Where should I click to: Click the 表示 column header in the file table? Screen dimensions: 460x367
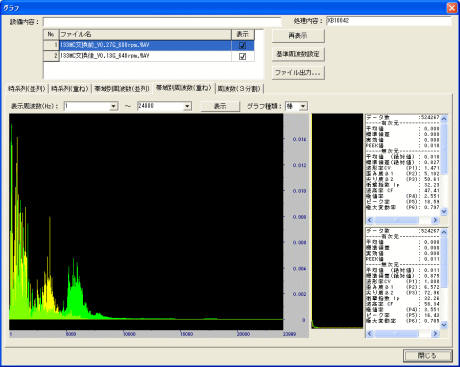click(x=243, y=35)
